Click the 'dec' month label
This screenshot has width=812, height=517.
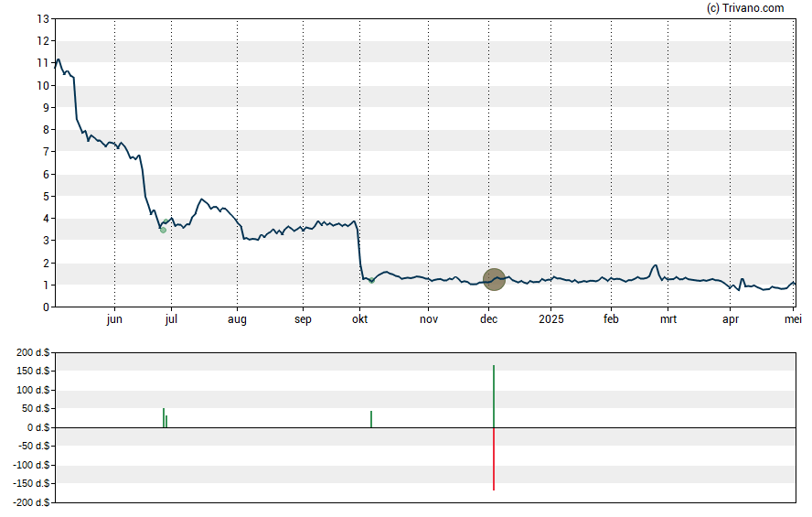click(x=489, y=319)
